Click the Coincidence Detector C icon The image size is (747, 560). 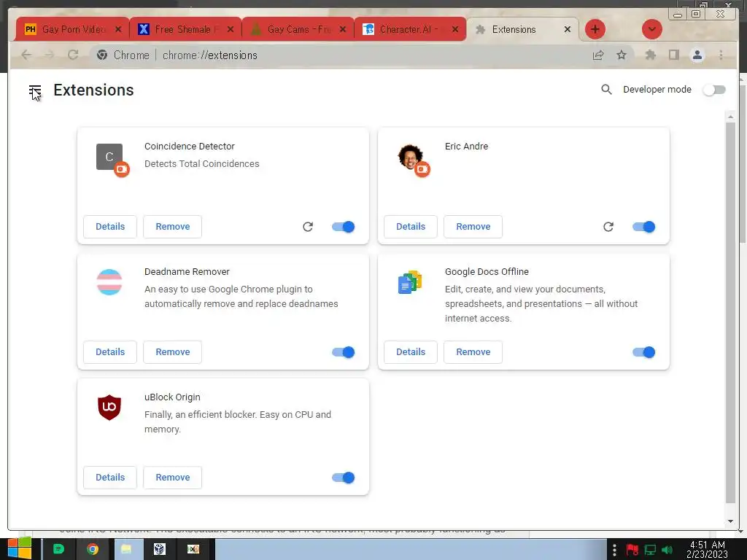tap(109, 157)
